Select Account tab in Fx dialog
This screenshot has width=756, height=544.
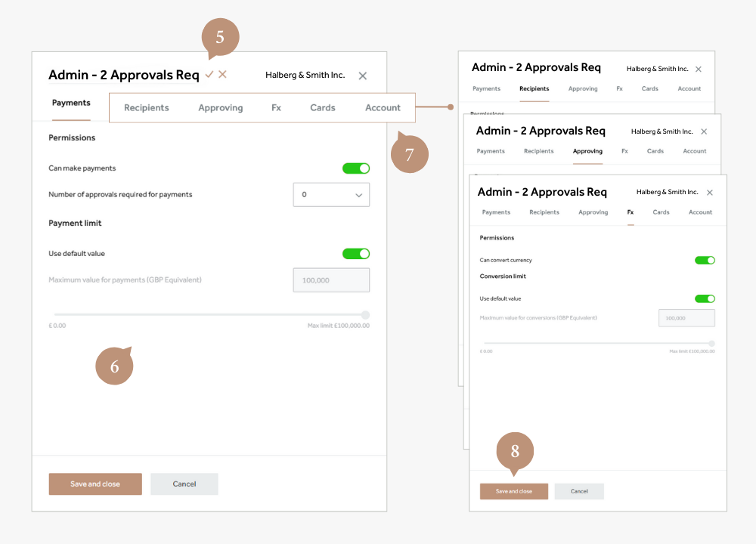coord(700,212)
